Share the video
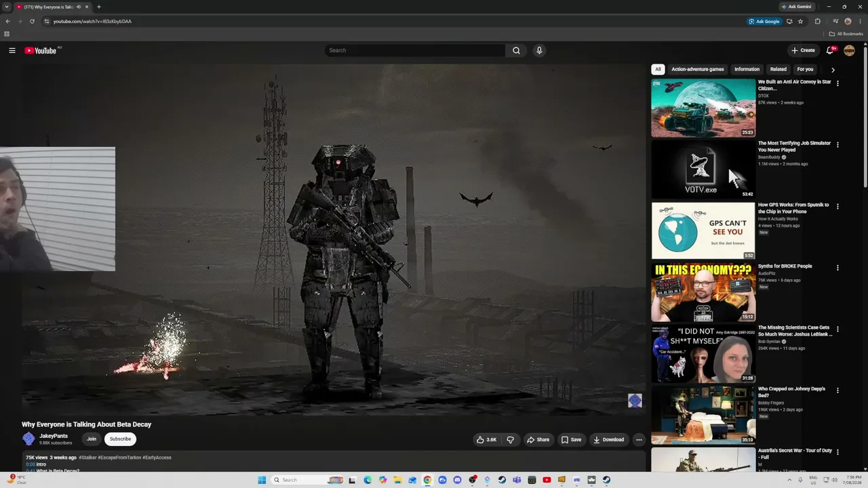The width and height of the screenshot is (868, 488). coord(538,439)
